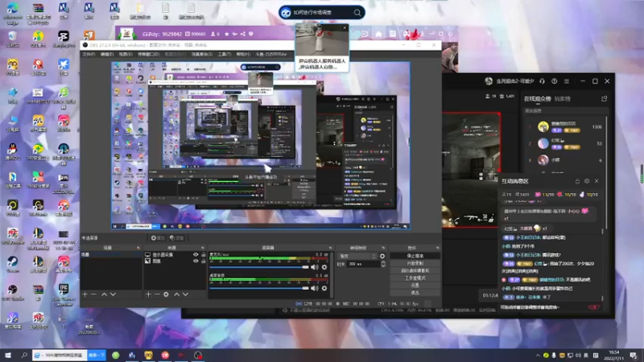The image size is (644, 362).
Task: Move the OBS scene up in the list
Action: (105, 294)
